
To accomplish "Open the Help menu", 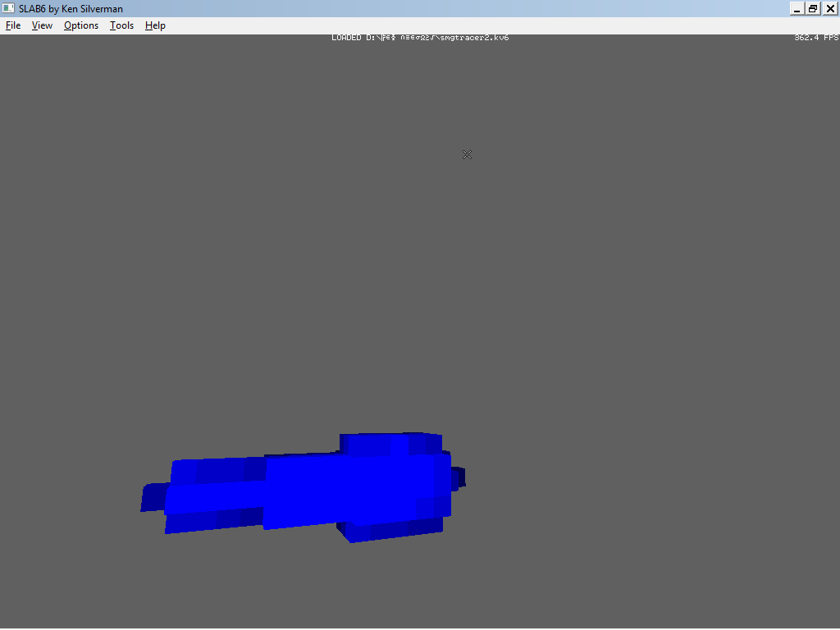I will pyautogui.click(x=154, y=25).
